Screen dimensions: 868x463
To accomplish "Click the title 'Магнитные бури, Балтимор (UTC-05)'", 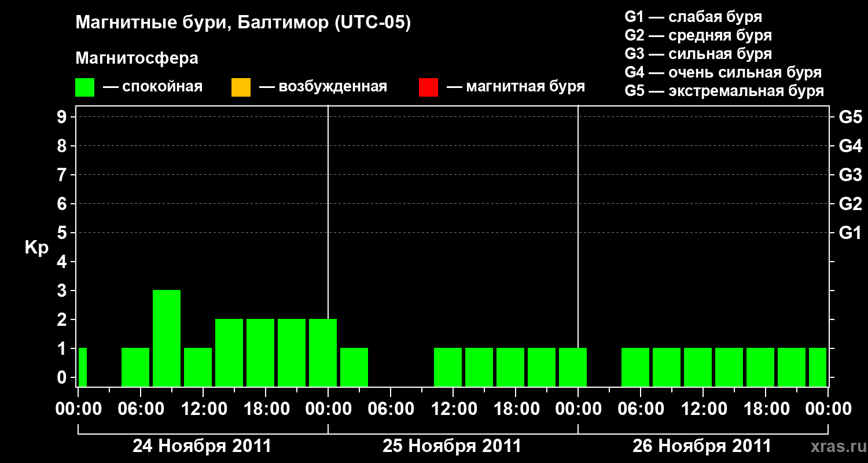I will tap(243, 23).
